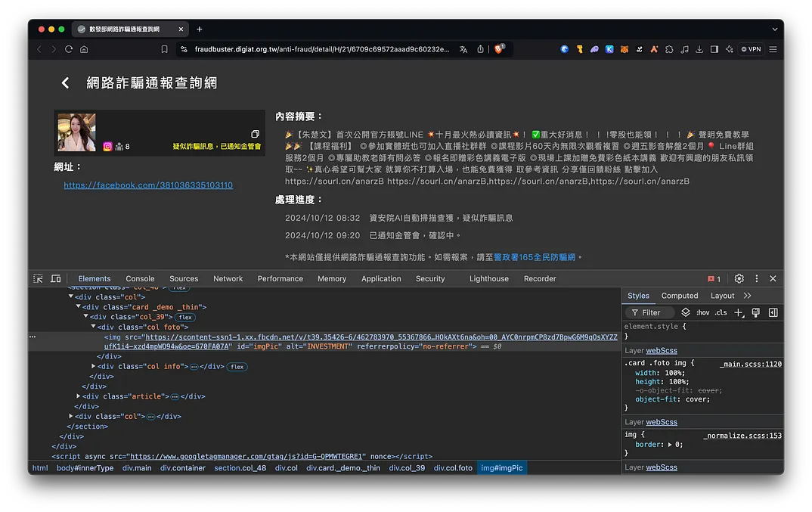Open the VPN button in the toolbar
Viewport: 812px width, 512px height.
pyautogui.click(x=751, y=49)
